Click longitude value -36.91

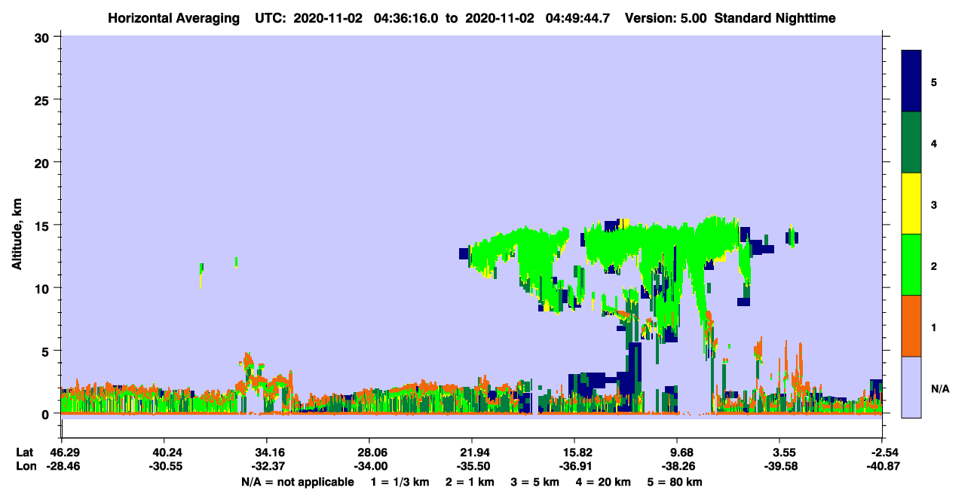click(x=574, y=466)
